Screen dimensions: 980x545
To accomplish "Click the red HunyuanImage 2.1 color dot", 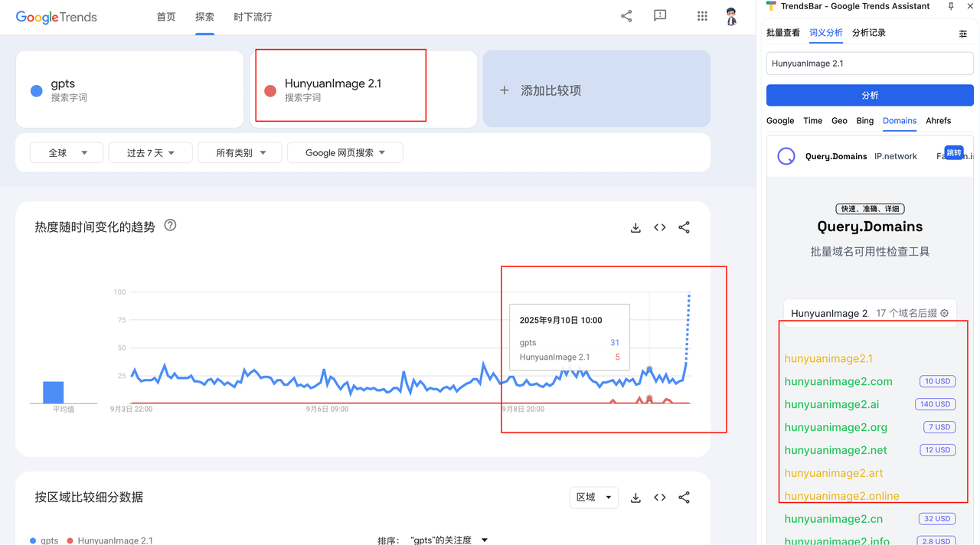I will coord(269,91).
